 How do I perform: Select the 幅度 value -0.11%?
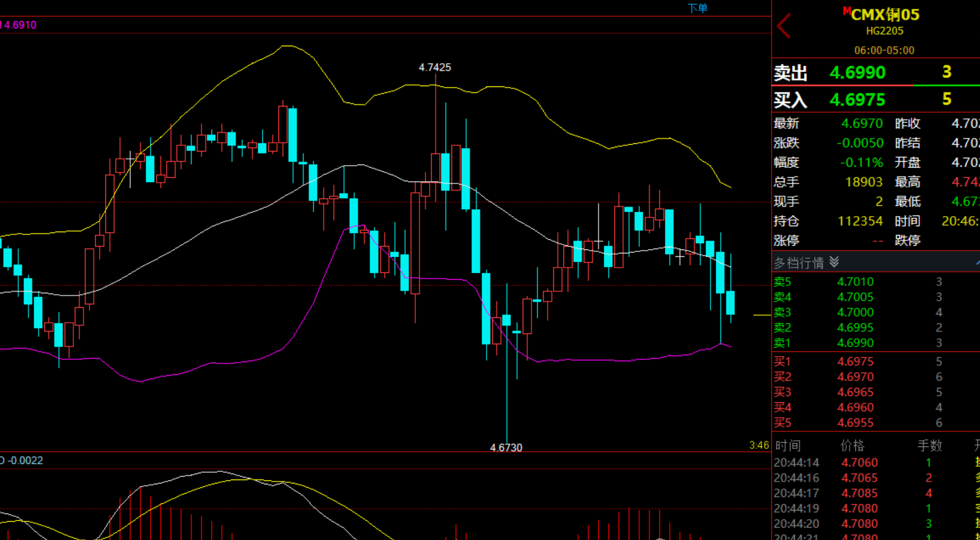(x=862, y=163)
